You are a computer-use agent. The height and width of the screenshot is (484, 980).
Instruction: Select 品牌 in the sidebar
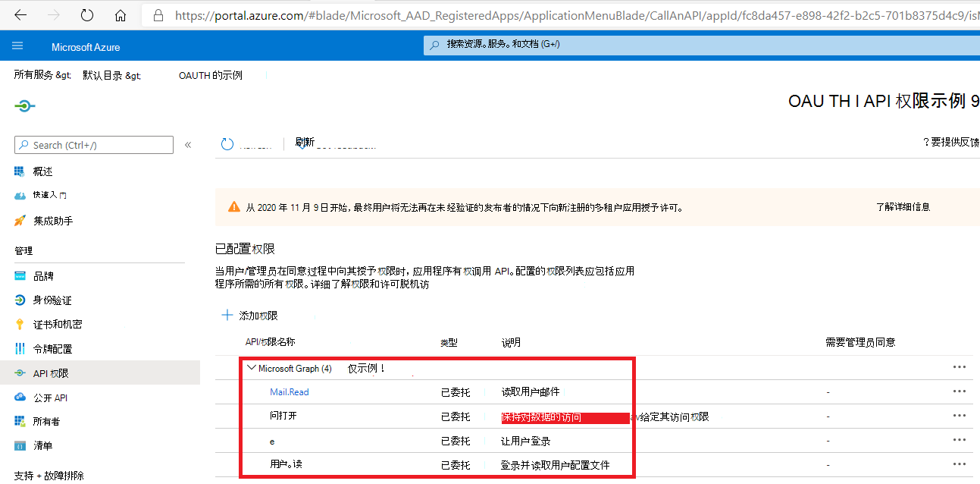[x=43, y=276]
